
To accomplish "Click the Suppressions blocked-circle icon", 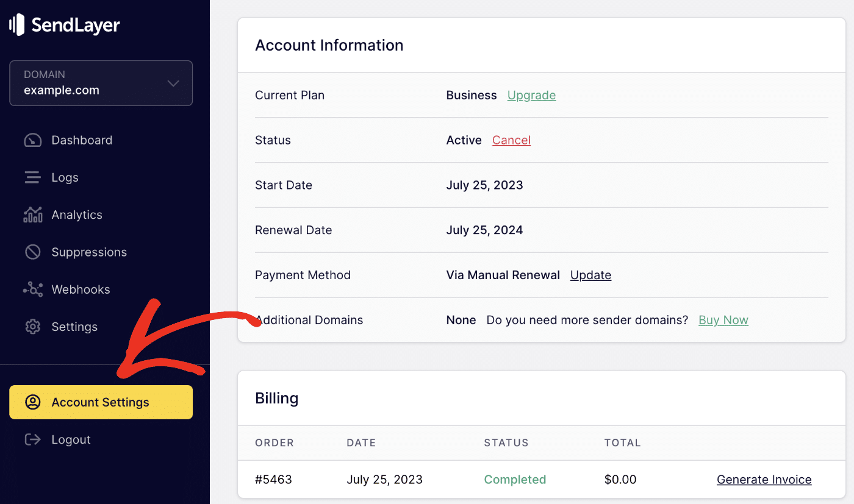I will (x=32, y=252).
